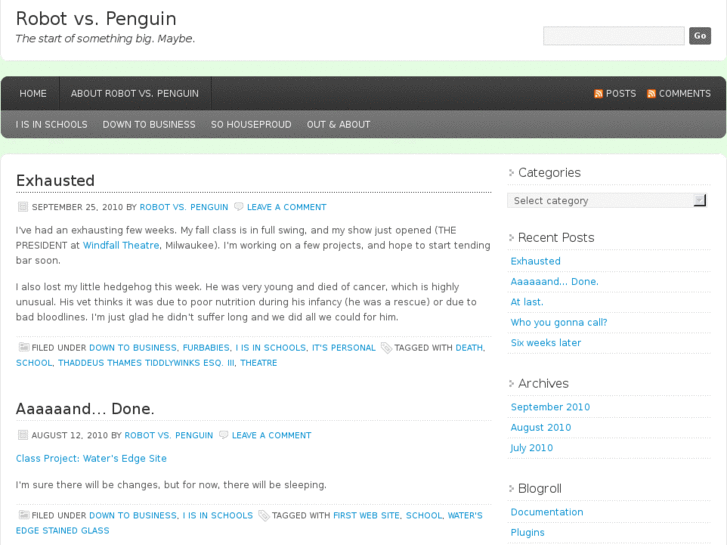Click Thaddeus Thames Tiddlywinks Esq. III tag
Image resolution: width=727 pixels, height=545 pixels.
coord(147,363)
